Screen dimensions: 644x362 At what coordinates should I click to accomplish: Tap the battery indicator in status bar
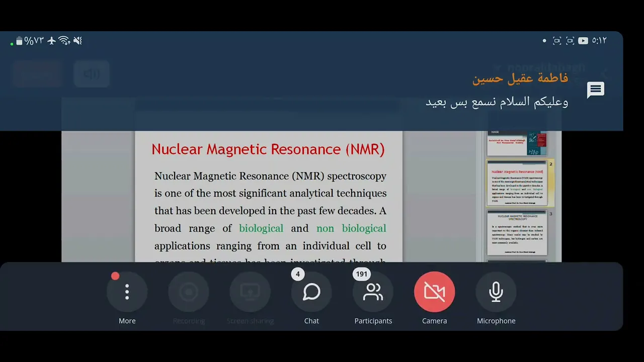coord(19,41)
